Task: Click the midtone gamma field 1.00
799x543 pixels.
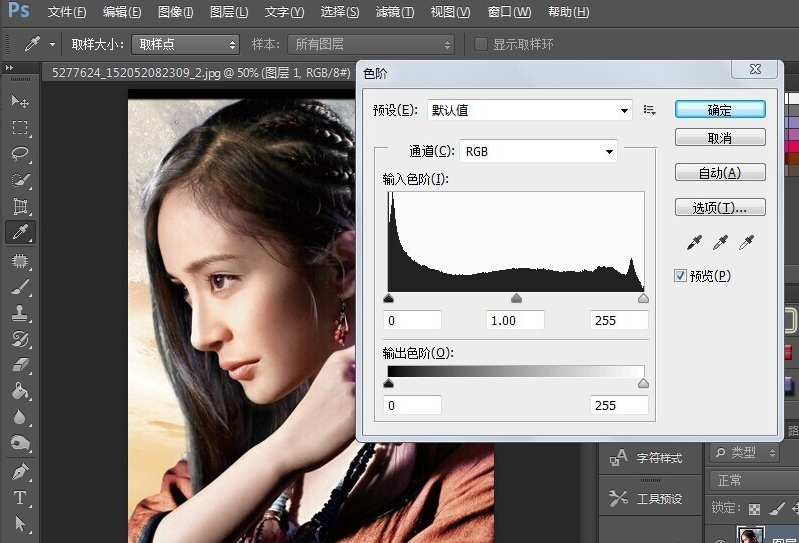Action: coord(515,320)
